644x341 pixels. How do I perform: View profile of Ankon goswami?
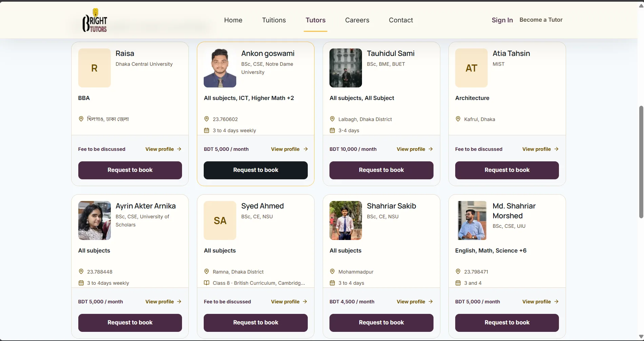pos(289,149)
